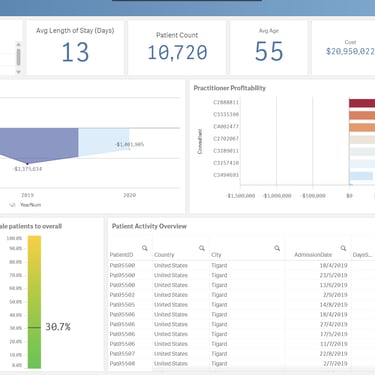
Task: Select consultant C3335100 orange bar
Action: coord(362,115)
